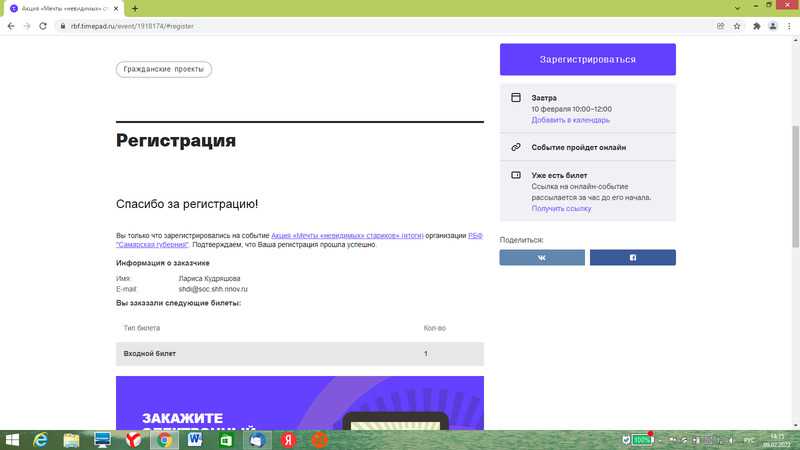Open the browser extensions puzzle icon

click(x=753, y=26)
